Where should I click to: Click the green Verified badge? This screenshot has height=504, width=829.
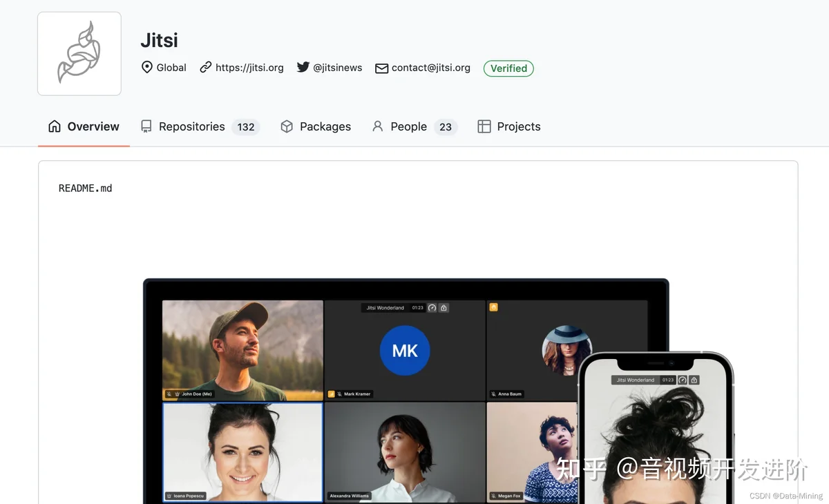[x=508, y=68]
